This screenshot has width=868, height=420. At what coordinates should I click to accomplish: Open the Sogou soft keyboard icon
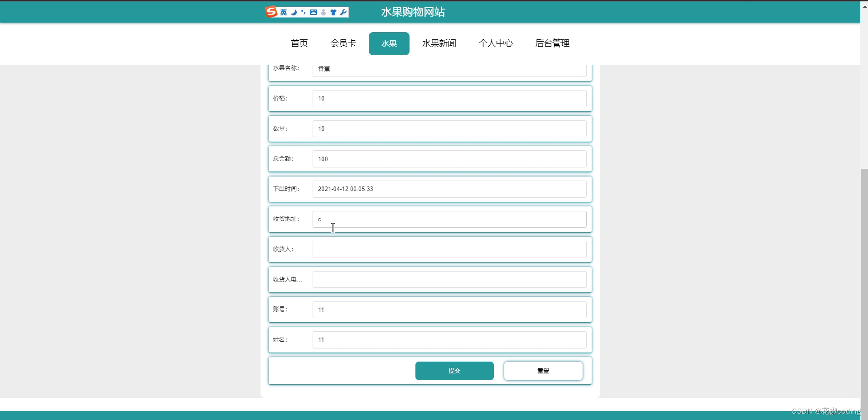[x=313, y=12]
